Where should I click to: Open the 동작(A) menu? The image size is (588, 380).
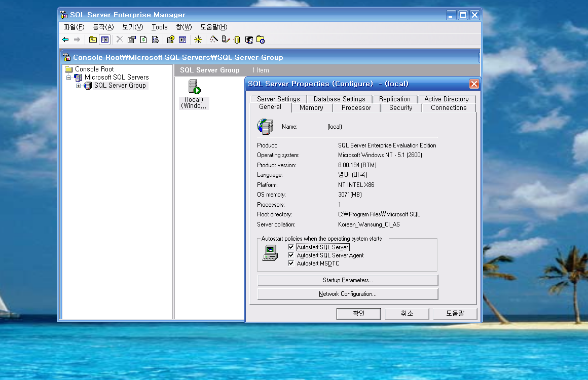point(103,27)
